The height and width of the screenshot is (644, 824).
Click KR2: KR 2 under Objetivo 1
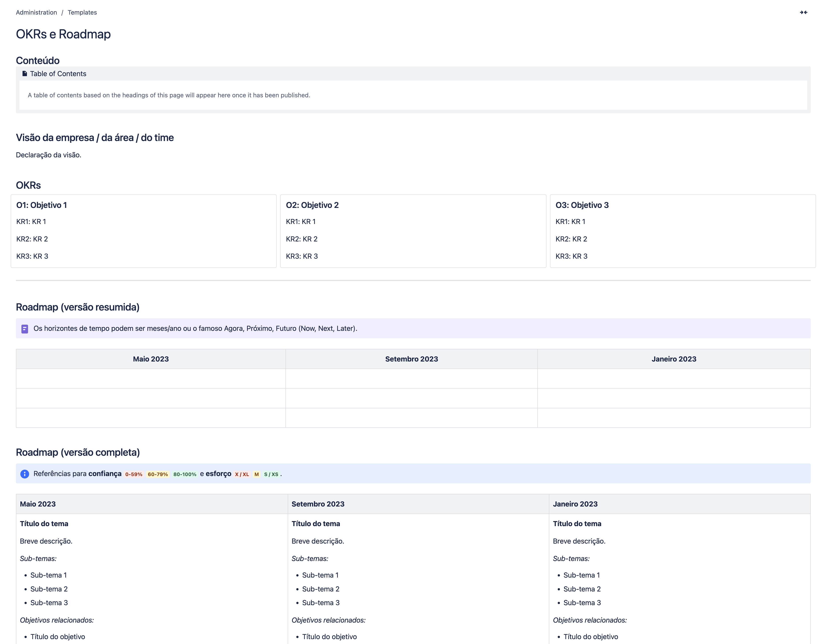click(x=32, y=239)
